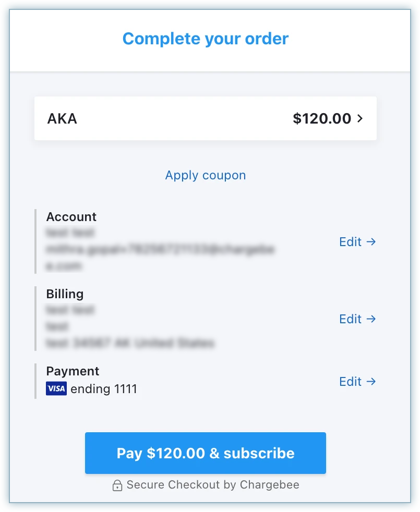Expand order details via the $120.00 chevron

pyautogui.click(x=359, y=118)
